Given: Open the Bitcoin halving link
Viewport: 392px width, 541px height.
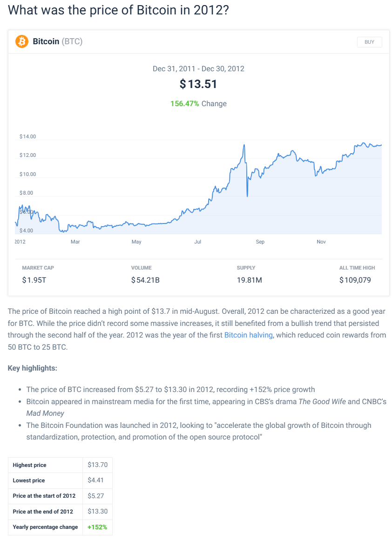Looking at the screenshot, I should [249, 335].
